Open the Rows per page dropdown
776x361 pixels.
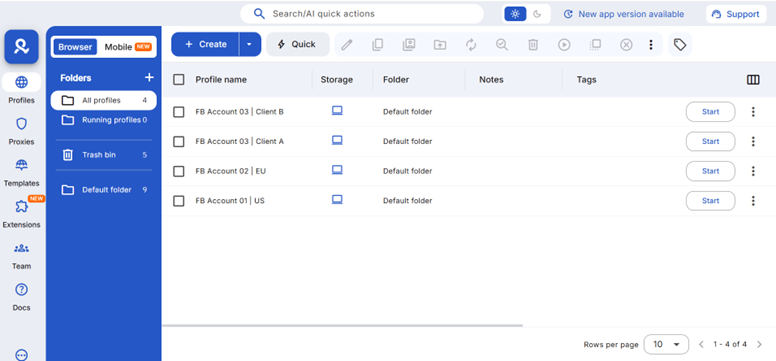point(666,344)
